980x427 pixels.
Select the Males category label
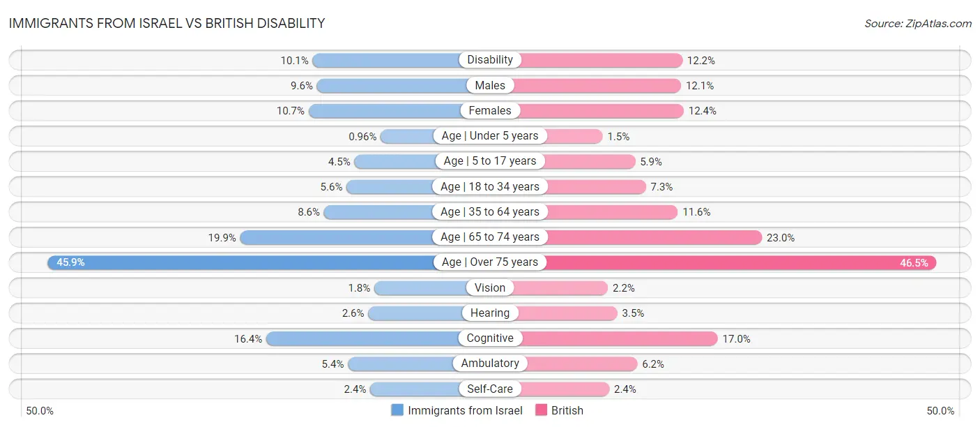490,85
